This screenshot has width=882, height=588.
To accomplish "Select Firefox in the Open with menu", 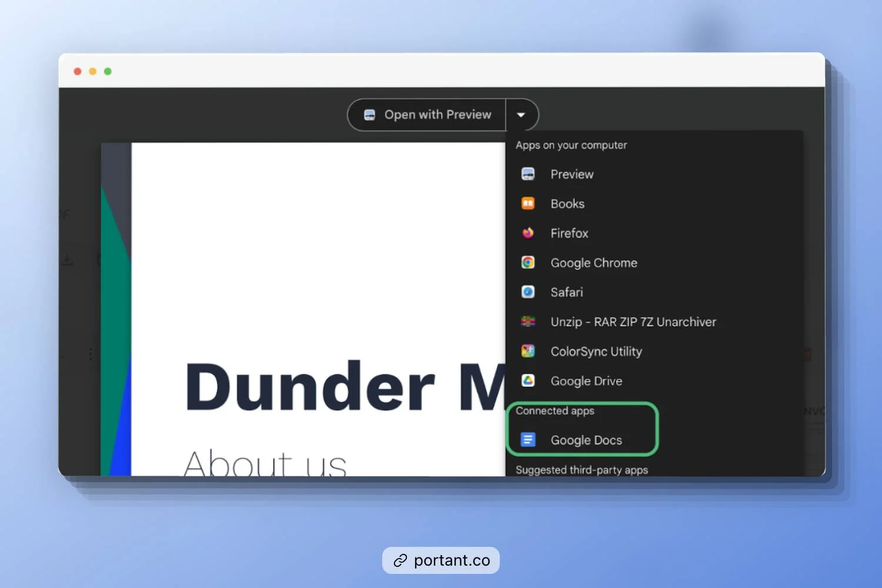I will click(x=654, y=233).
